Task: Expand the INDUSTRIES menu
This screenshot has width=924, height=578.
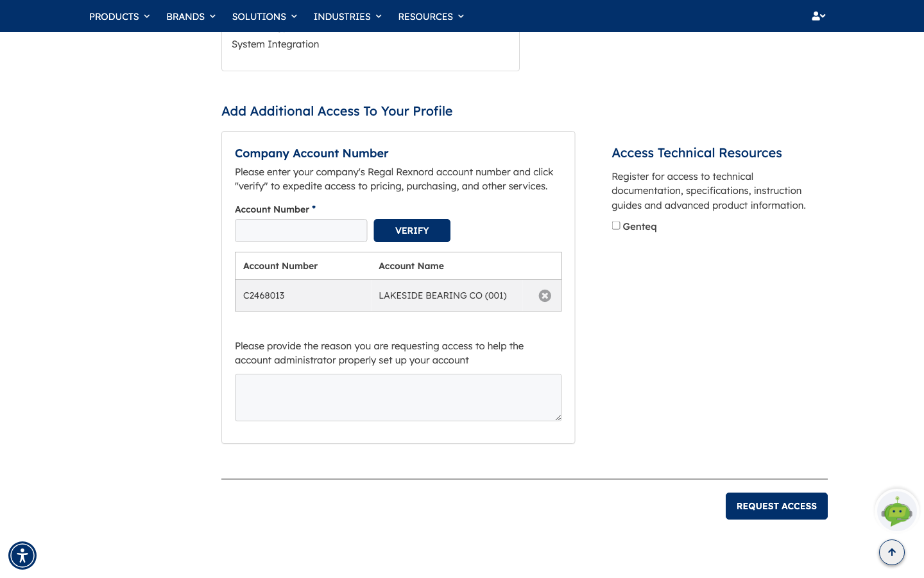Action: click(x=347, y=16)
